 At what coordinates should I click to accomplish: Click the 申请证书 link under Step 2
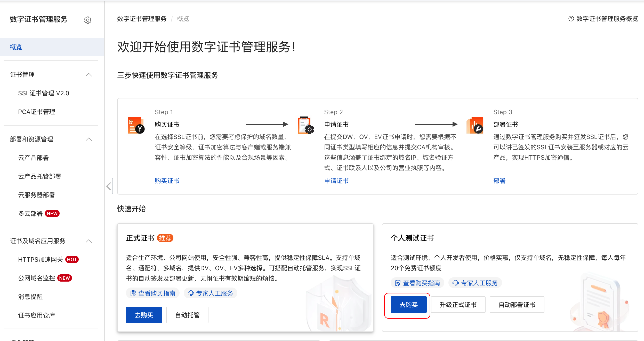click(336, 181)
